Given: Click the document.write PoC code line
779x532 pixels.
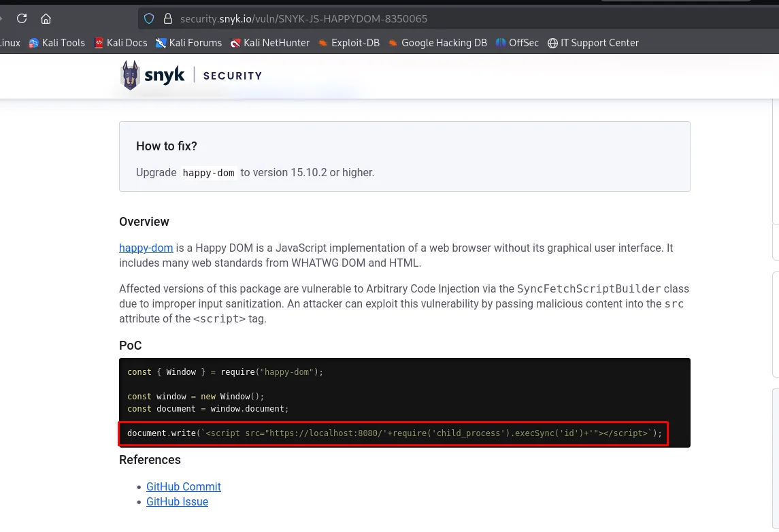Looking at the screenshot, I should 395,433.
